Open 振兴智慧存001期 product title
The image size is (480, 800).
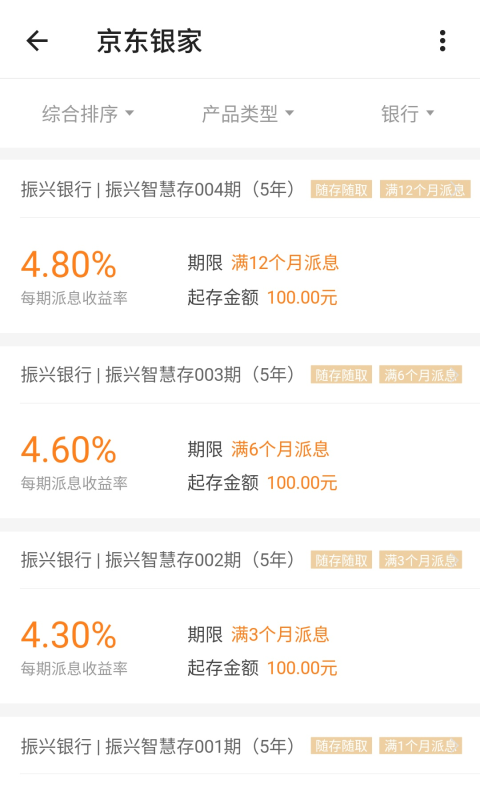point(158,746)
